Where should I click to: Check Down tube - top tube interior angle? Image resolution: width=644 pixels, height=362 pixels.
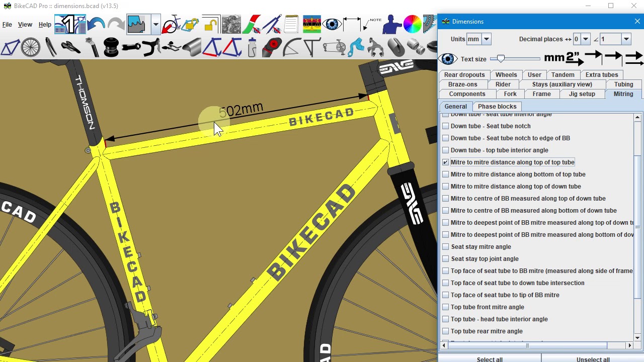tap(445, 150)
